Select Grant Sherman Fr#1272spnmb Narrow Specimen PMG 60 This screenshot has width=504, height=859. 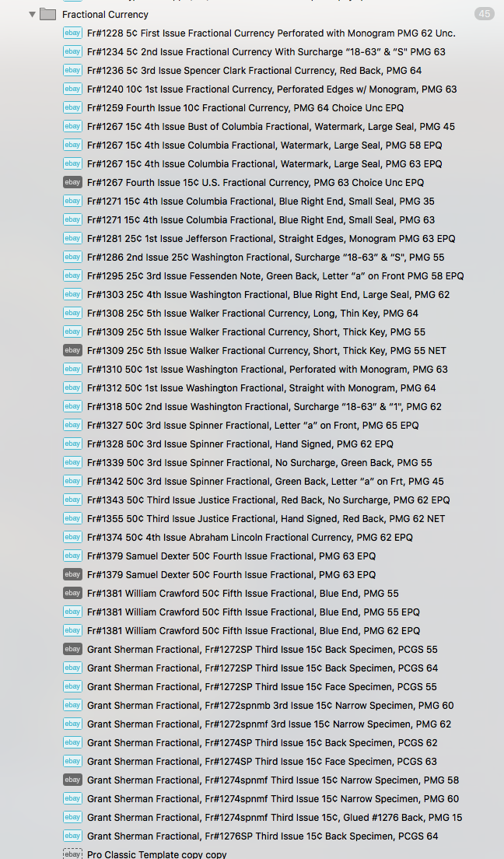click(x=270, y=705)
